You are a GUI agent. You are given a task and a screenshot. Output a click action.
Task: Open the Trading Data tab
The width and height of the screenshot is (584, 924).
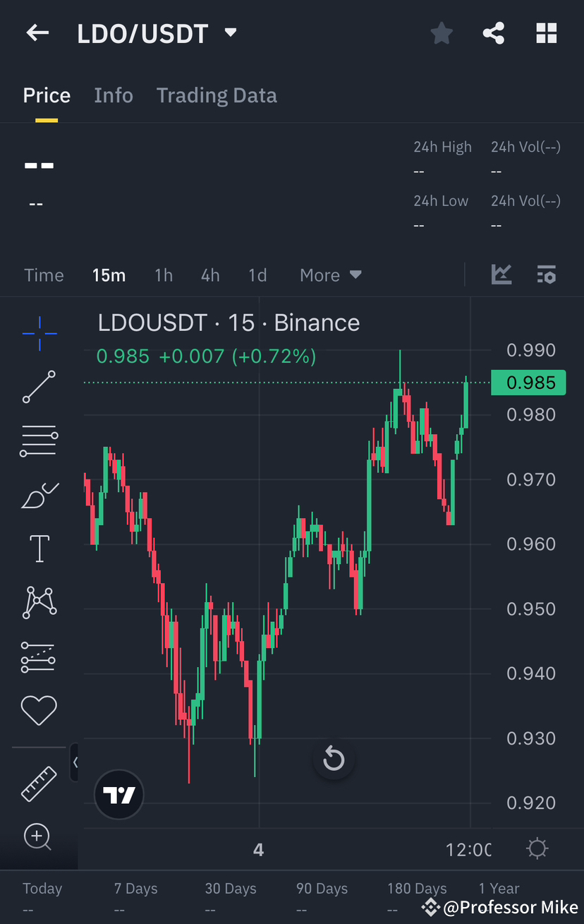coord(217,95)
